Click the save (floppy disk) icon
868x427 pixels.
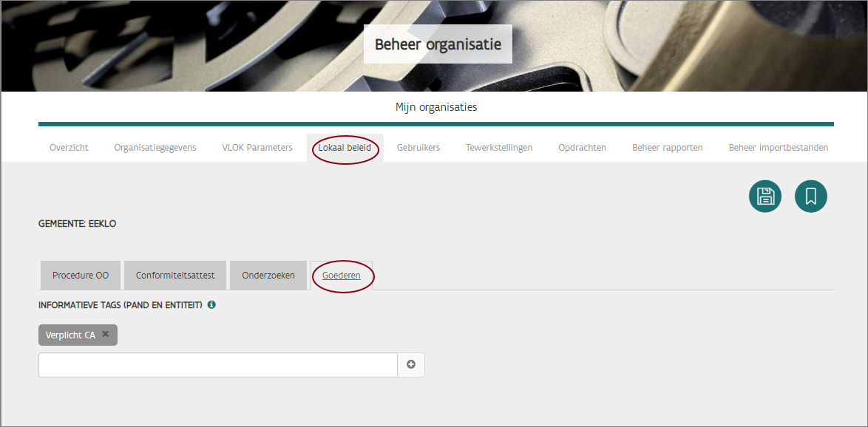click(764, 197)
